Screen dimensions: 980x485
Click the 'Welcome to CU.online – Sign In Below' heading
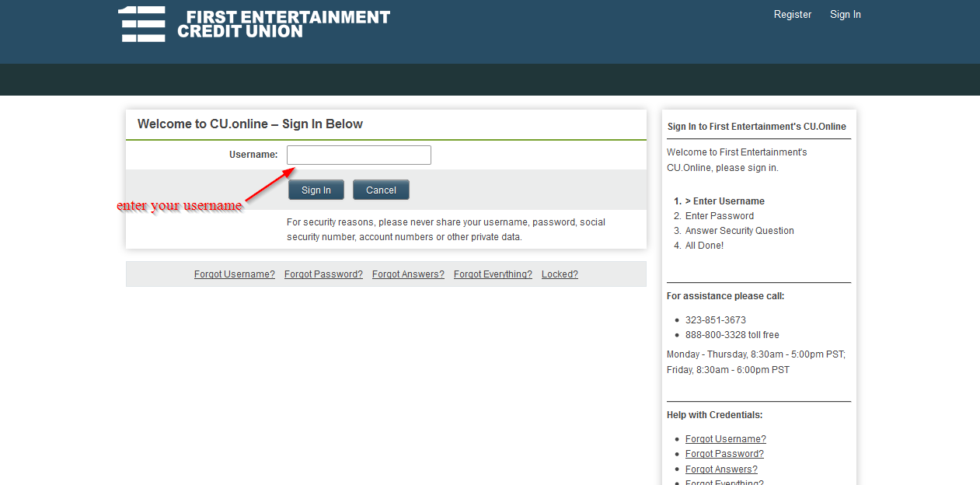coord(250,124)
